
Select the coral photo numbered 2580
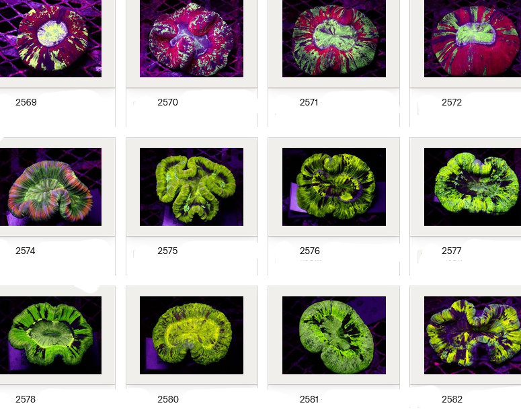(192, 335)
